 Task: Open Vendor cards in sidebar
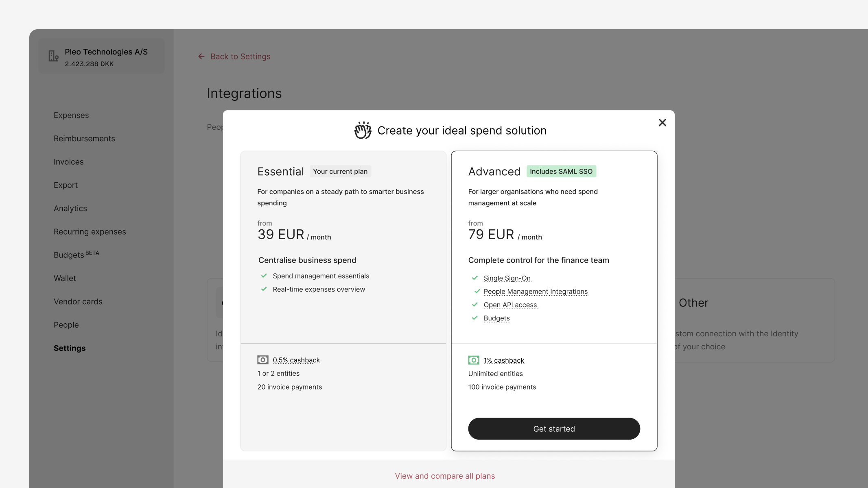pyautogui.click(x=78, y=302)
